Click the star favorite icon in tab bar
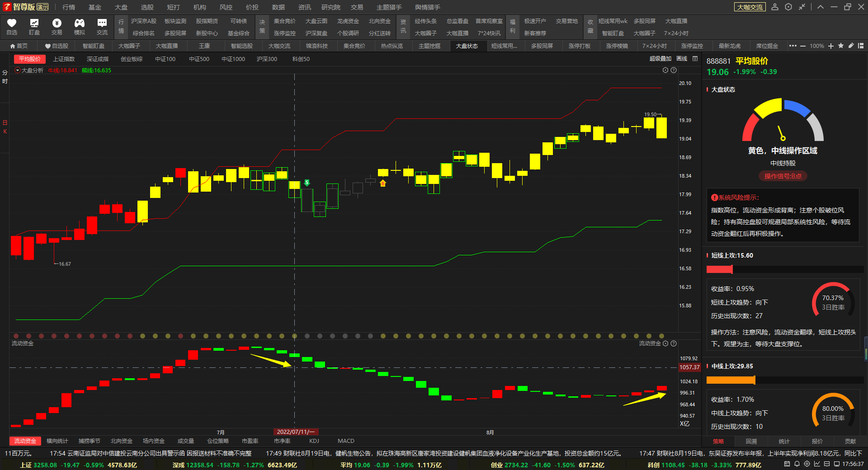868x470 pixels. pos(841,46)
